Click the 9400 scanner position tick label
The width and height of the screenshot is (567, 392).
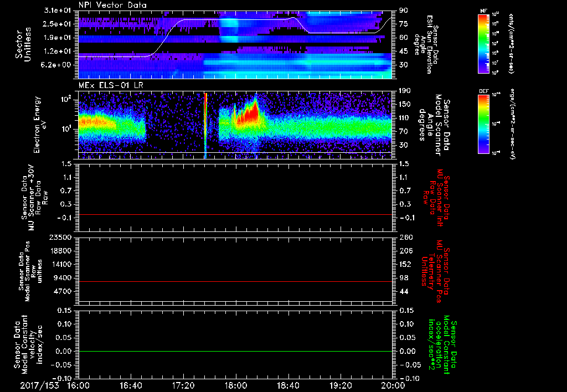click(63, 278)
